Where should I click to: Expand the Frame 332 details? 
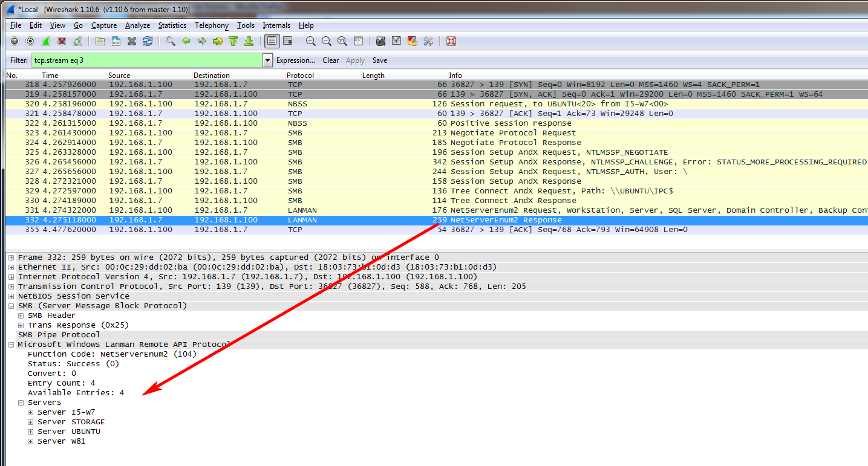[12, 257]
